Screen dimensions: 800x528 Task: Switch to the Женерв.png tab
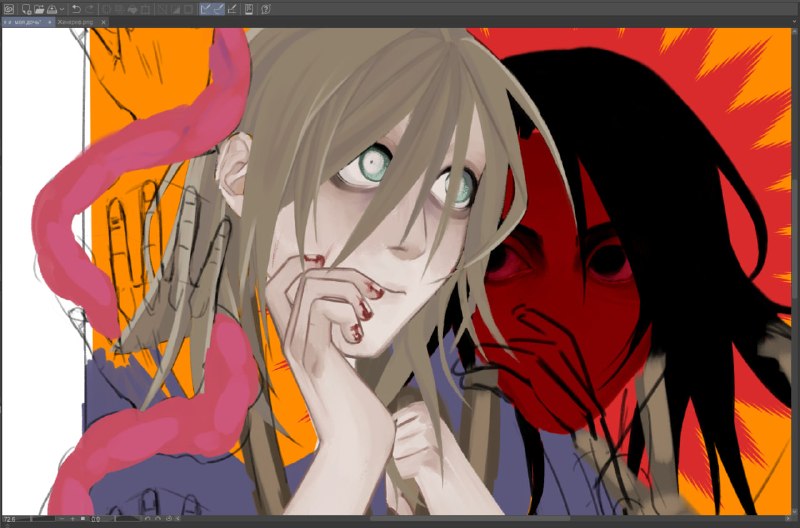click(x=76, y=22)
